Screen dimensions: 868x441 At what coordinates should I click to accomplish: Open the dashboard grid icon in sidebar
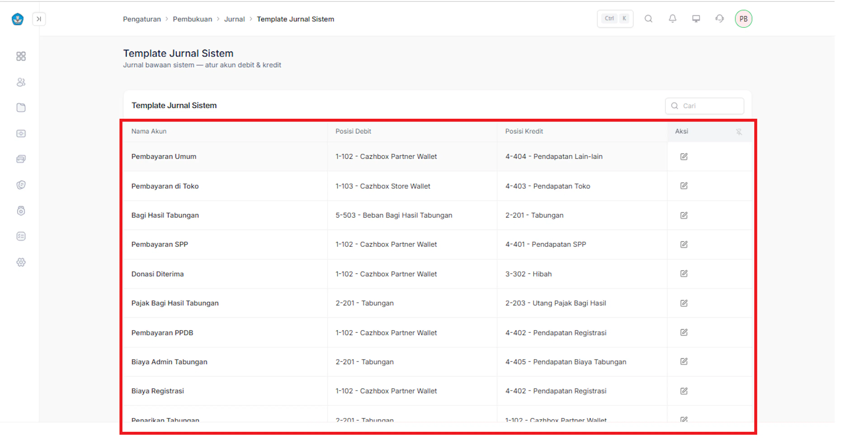click(x=21, y=56)
